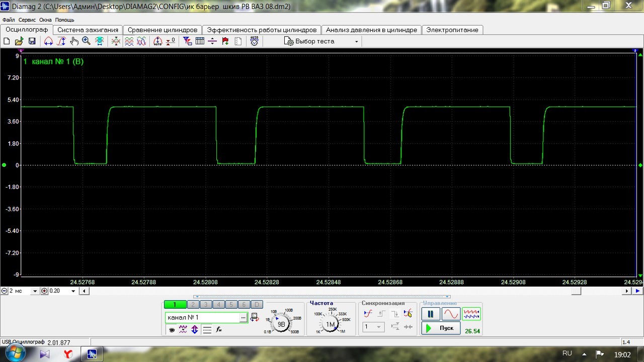
Task: Adjust the 1M frequency knob
Action: [331, 324]
